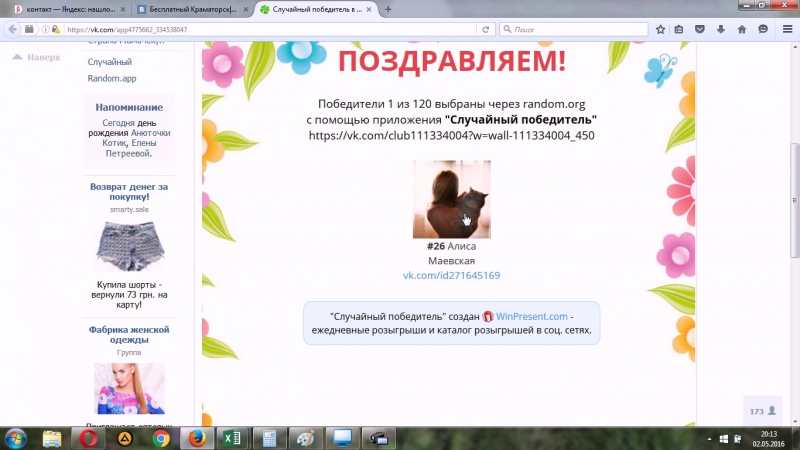Open the Возврат денег за покупку ad
The height and width of the screenshot is (450, 800).
tap(129, 191)
